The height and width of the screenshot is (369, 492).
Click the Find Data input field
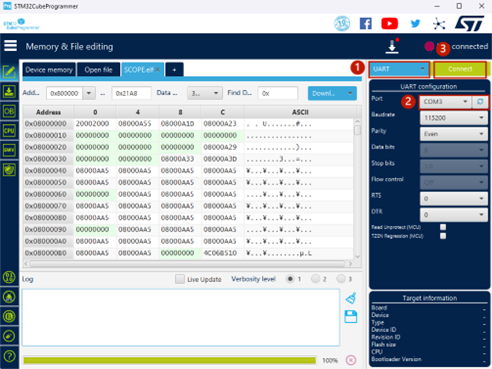(278, 93)
